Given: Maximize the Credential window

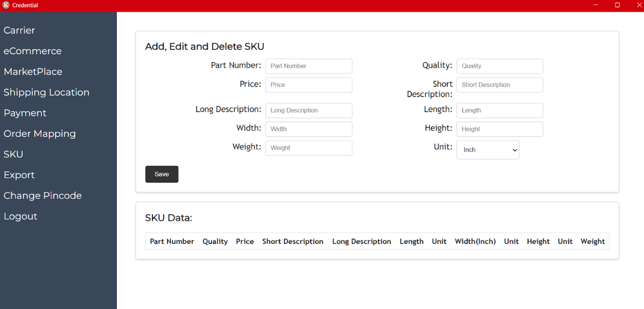Looking at the screenshot, I should [617, 5].
